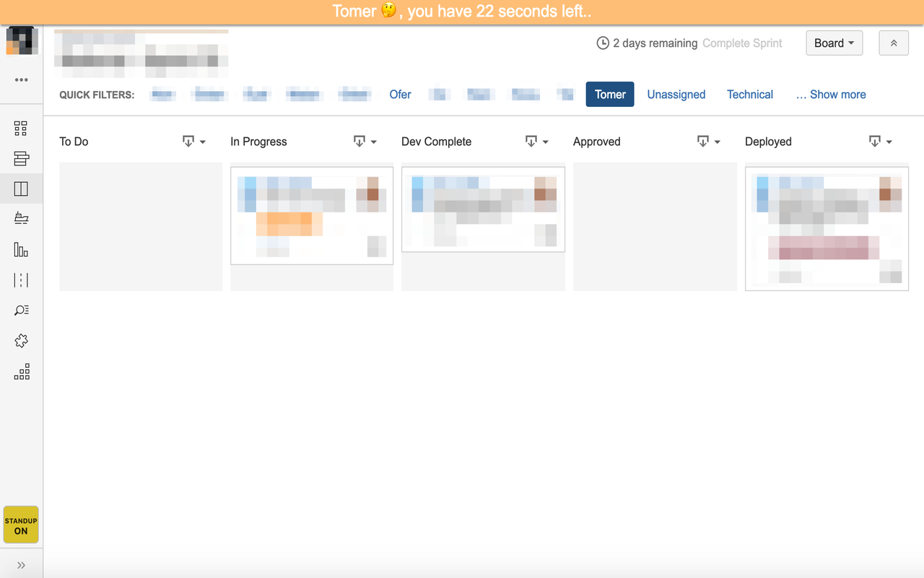Open the dashed-columns icon in sidebar
This screenshot has width=924, height=578.
[21, 280]
